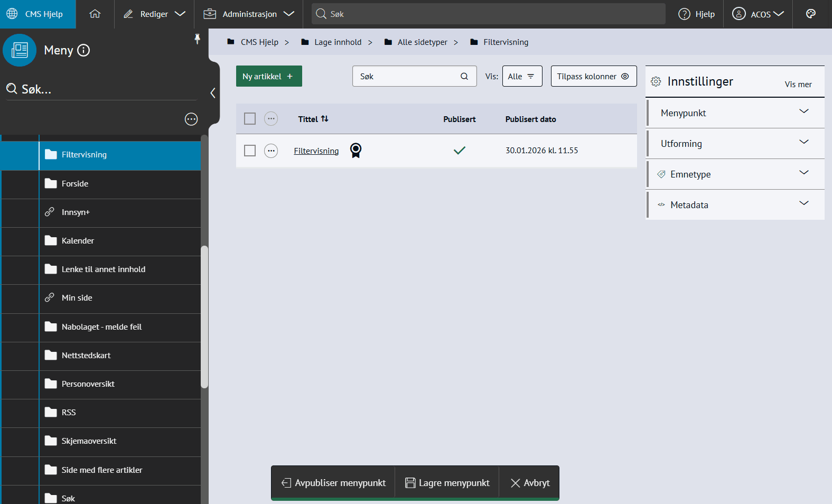The image size is (832, 504).
Task: Open the Rediger menu
Action: click(x=154, y=14)
